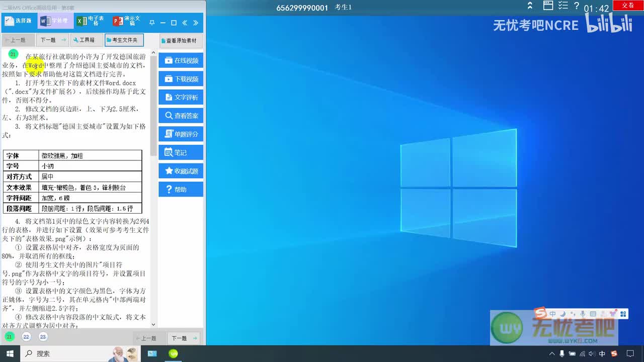Screen dimensions: 644x362
Task: Click bottom 下一题 next question button
Action: (183, 338)
